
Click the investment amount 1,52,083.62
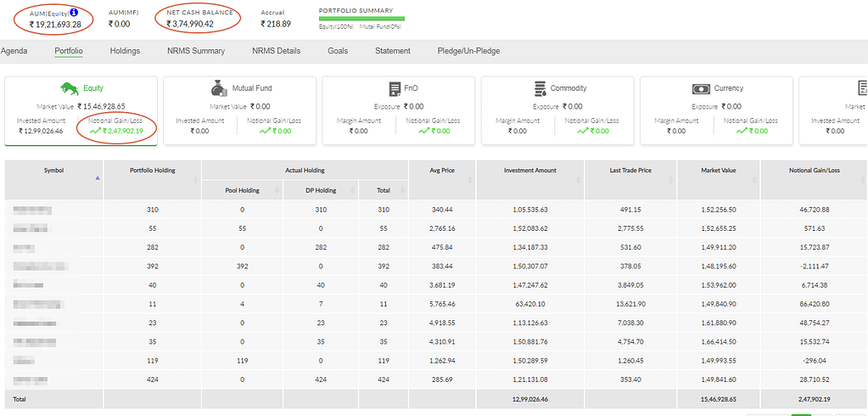coord(529,228)
